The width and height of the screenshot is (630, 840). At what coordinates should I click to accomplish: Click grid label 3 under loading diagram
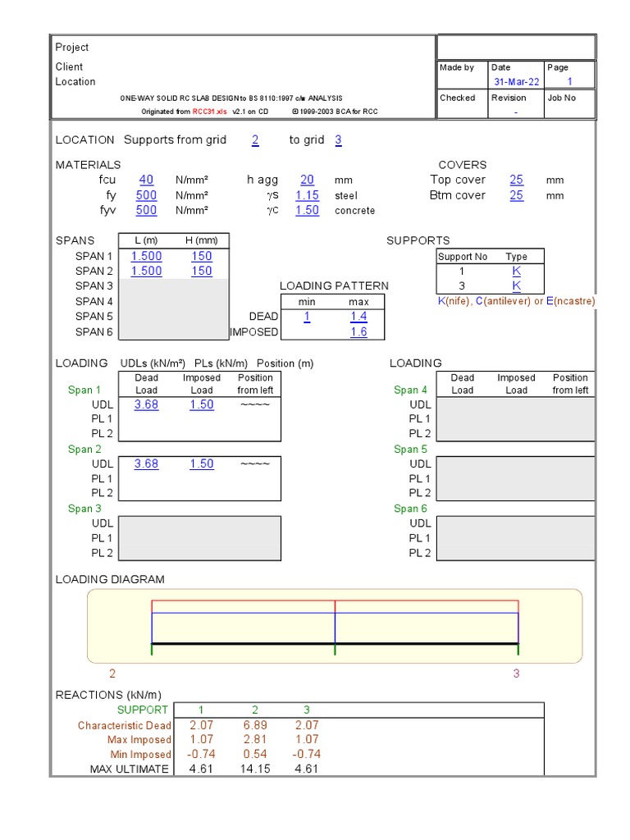click(517, 673)
